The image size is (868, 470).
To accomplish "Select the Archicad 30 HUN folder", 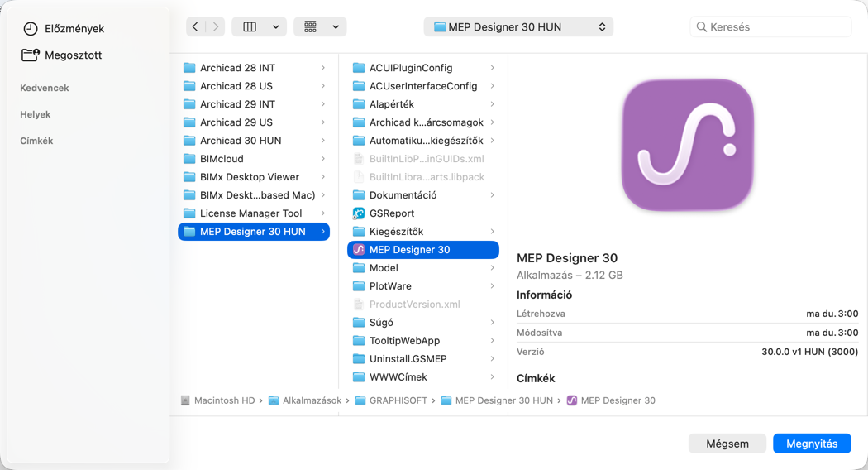I will [254, 141].
